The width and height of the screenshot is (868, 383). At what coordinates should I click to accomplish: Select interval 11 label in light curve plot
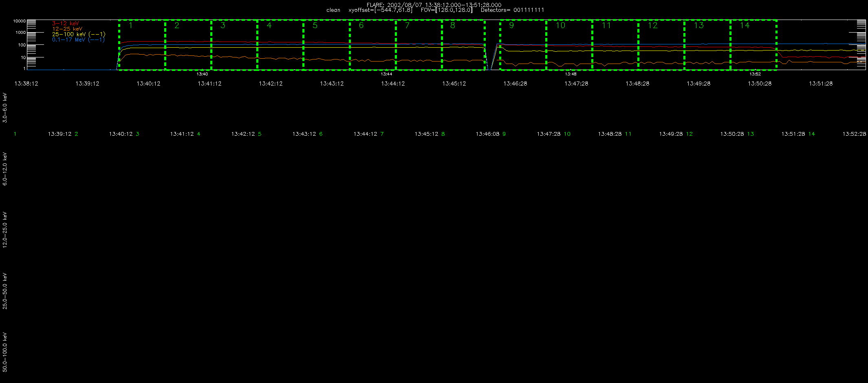click(606, 25)
